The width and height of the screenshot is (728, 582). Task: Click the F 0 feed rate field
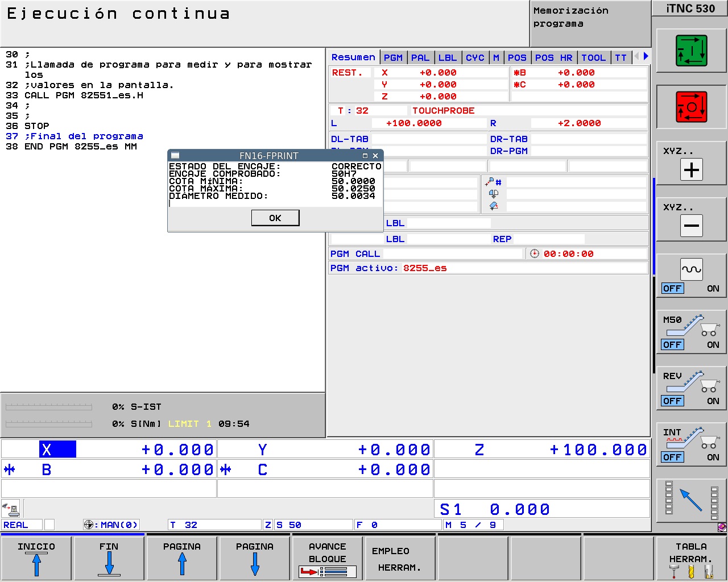click(398, 525)
